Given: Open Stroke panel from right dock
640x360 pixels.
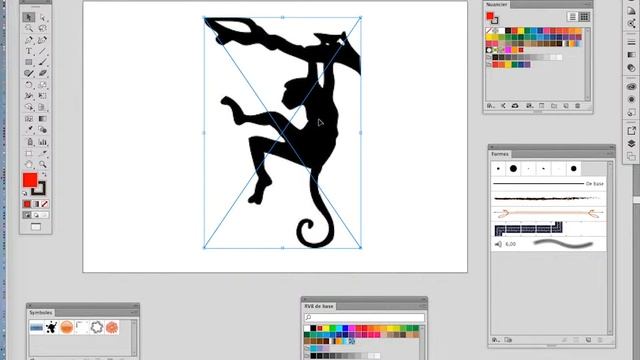Looking at the screenshot, I should pyautogui.click(x=631, y=42).
